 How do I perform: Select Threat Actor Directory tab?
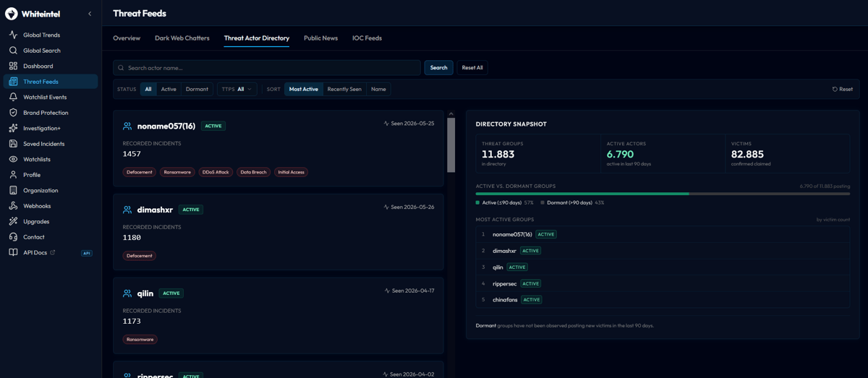coord(257,38)
